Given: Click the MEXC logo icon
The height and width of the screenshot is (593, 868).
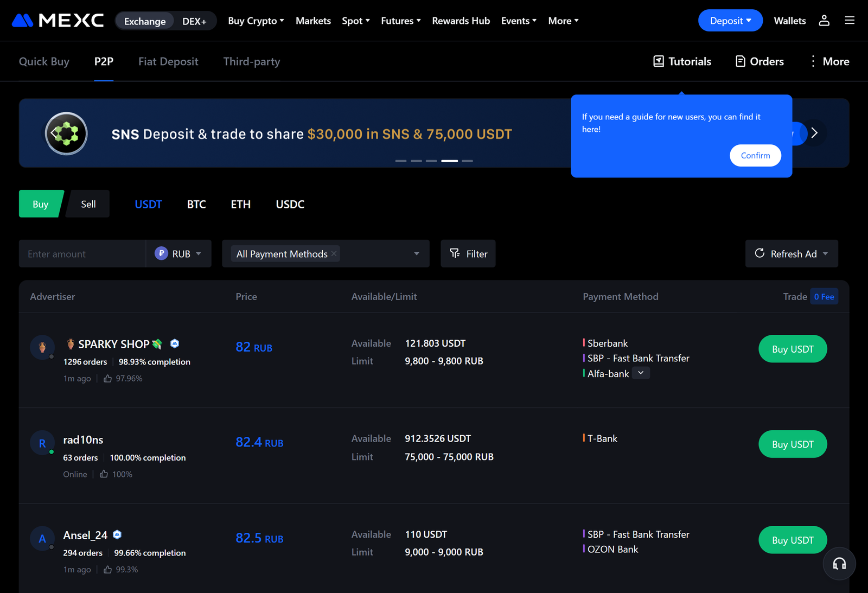Looking at the screenshot, I should [x=23, y=21].
